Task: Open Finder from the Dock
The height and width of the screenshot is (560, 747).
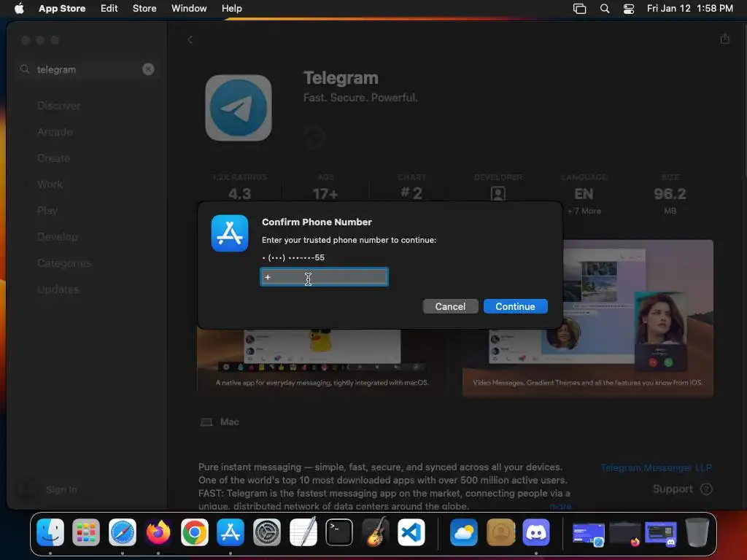Action: pos(50,532)
